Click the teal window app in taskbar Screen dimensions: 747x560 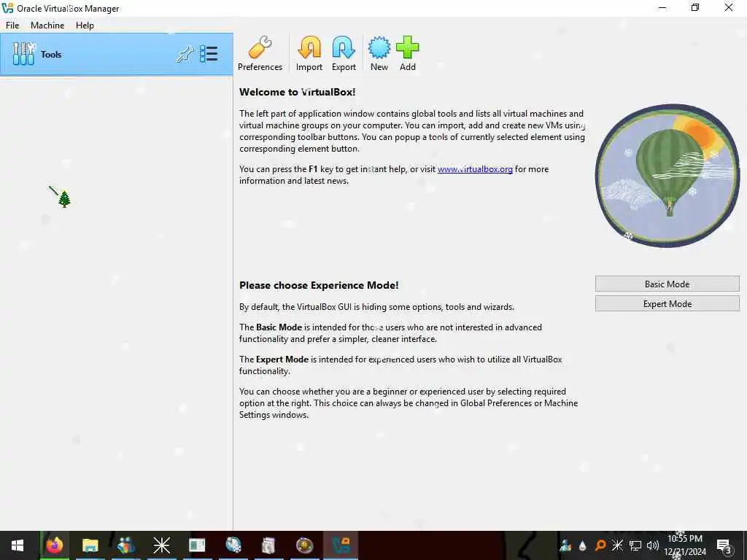click(x=197, y=545)
